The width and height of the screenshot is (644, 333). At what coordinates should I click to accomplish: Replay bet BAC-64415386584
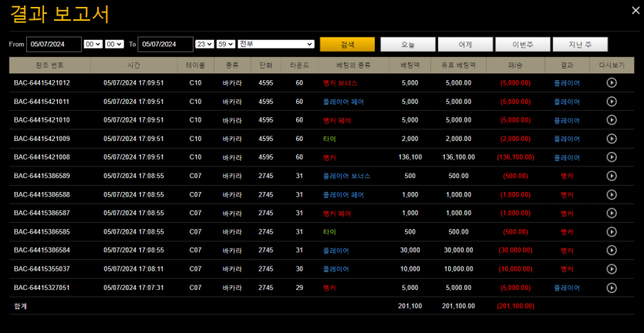click(x=612, y=250)
